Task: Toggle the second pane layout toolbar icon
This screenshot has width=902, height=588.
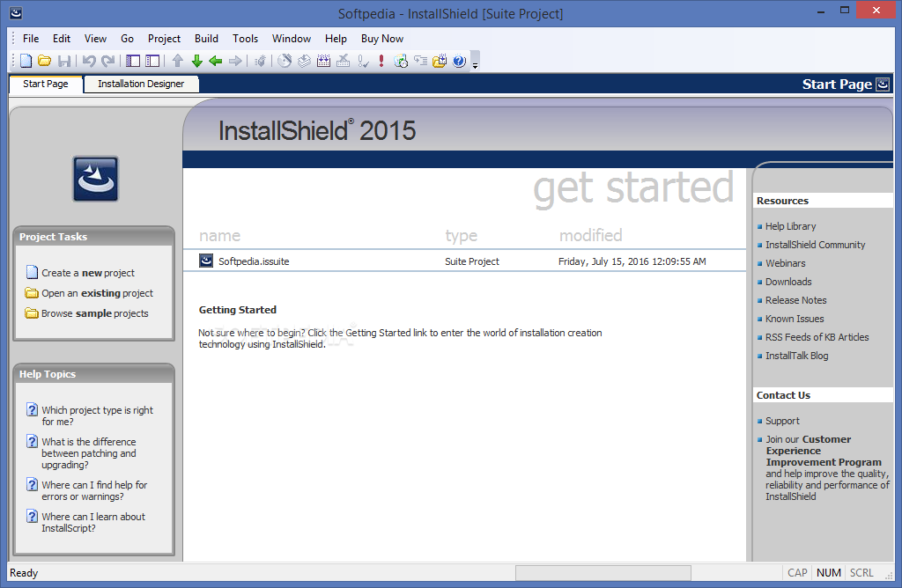Action: pyautogui.click(x=152, y=61)
